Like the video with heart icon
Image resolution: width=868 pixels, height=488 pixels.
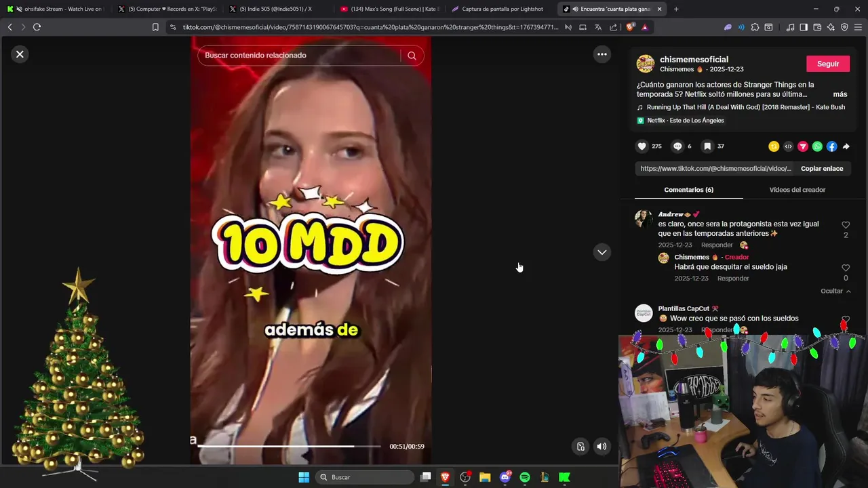pos(642,146)
